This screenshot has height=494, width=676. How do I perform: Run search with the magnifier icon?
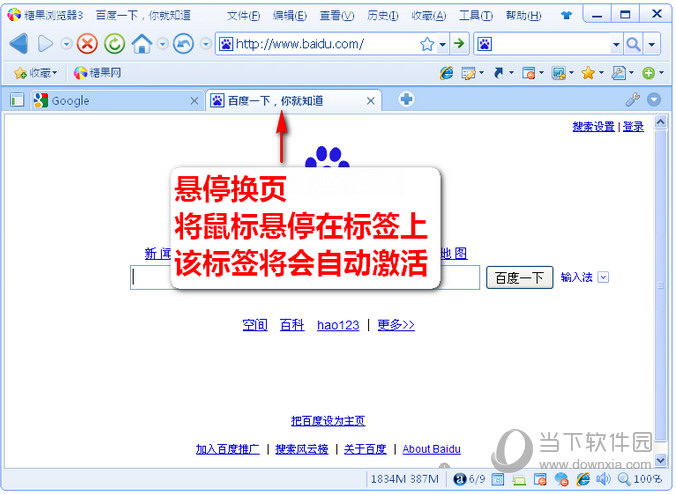pyautogui.click(x=633, y=44)
